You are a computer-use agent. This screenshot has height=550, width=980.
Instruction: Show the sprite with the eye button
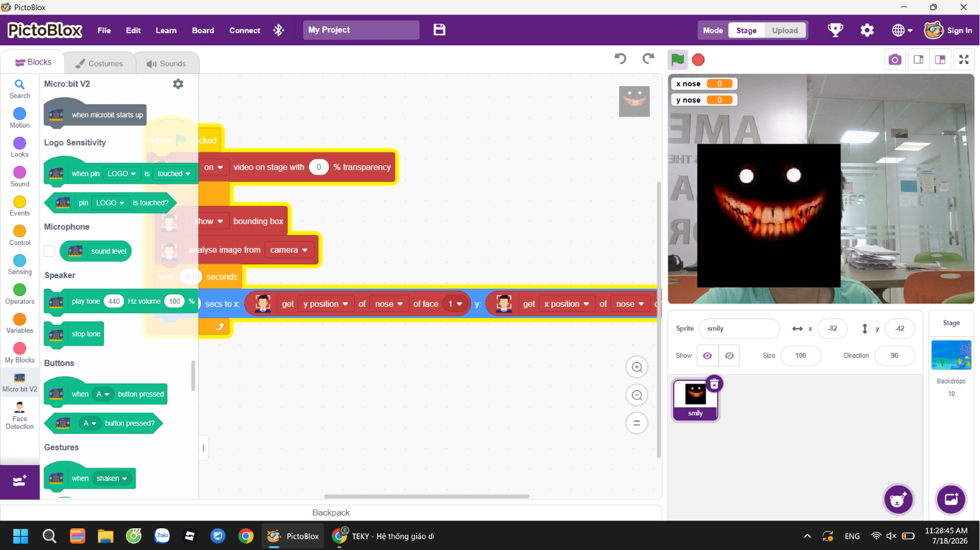click(x=708, y=355)
